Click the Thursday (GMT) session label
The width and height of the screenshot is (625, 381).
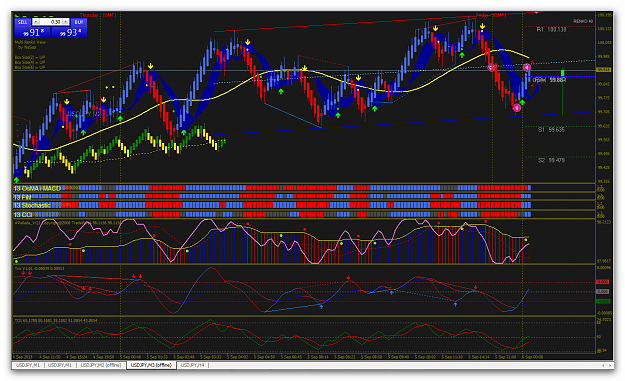[98, 15]
